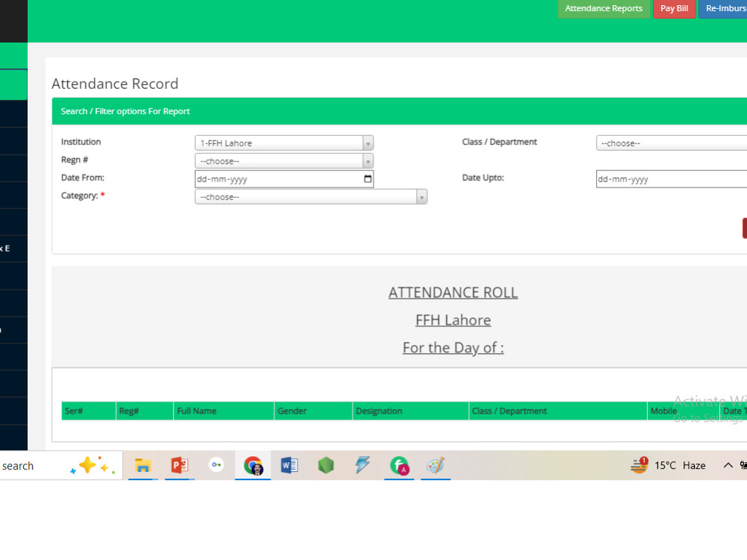Click the taskbar search box
This screenshot has width=747, height=560.
point(61,466)
